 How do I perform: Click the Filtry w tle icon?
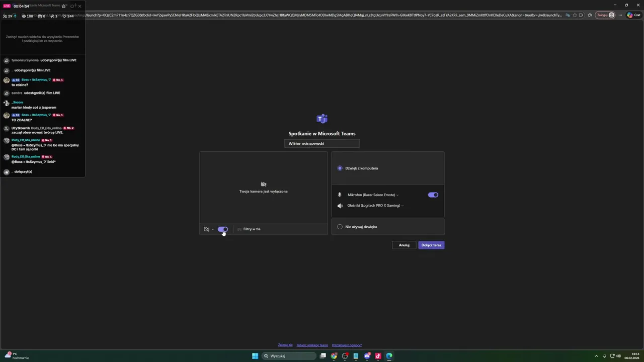(x=239, y=229)
